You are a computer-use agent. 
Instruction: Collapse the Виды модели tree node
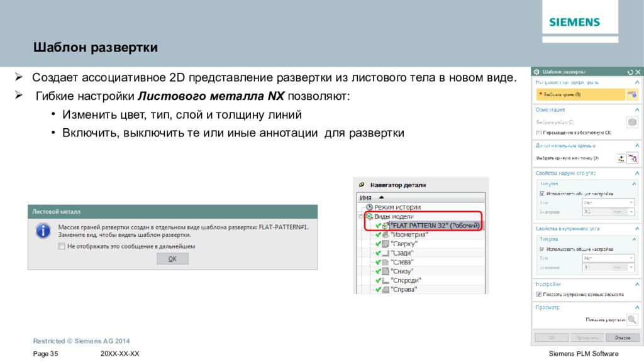(x=361, y=216)
